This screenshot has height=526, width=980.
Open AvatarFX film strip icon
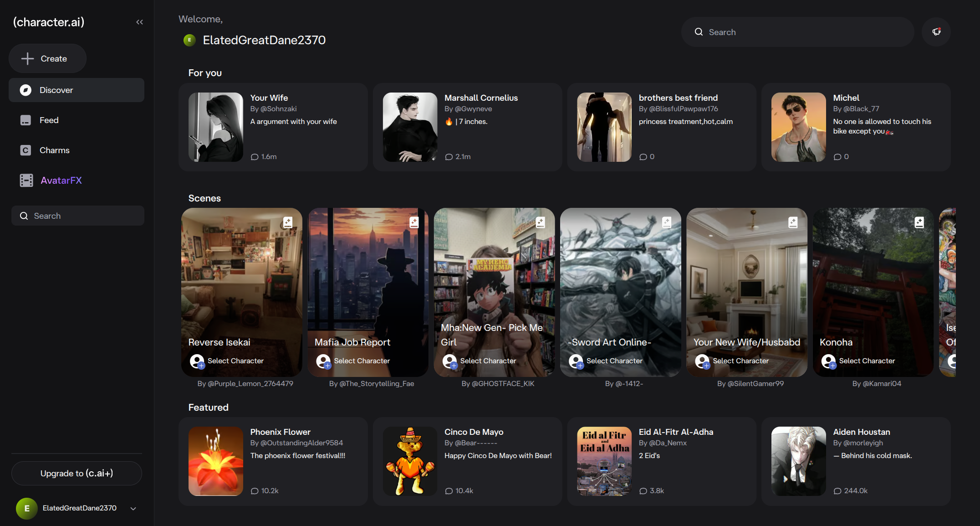tap(26, 180)
